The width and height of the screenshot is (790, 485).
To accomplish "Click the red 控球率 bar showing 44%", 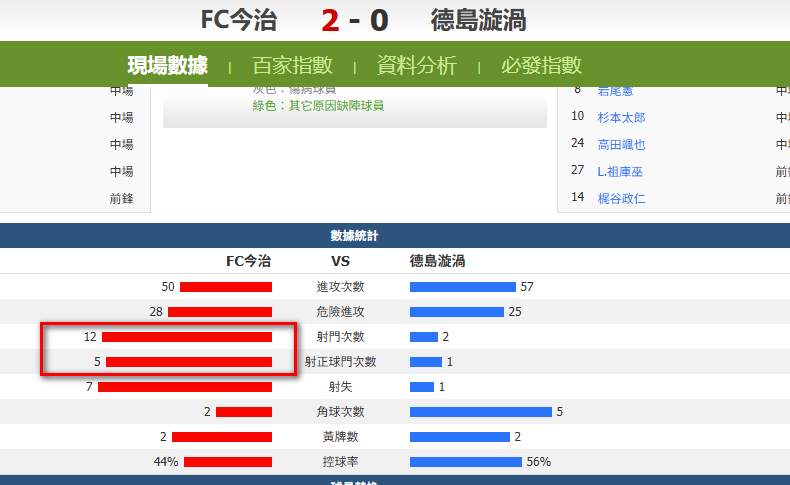I will click(228, 462).
